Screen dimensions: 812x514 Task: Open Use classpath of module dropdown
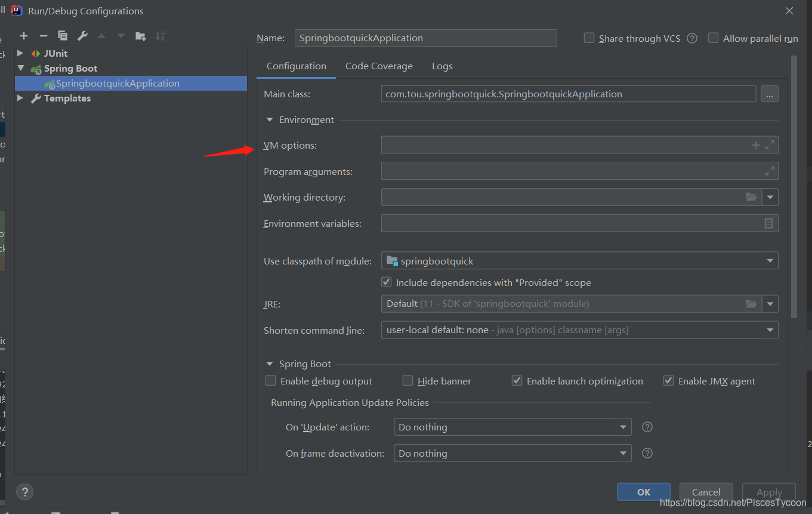(770, 261)
